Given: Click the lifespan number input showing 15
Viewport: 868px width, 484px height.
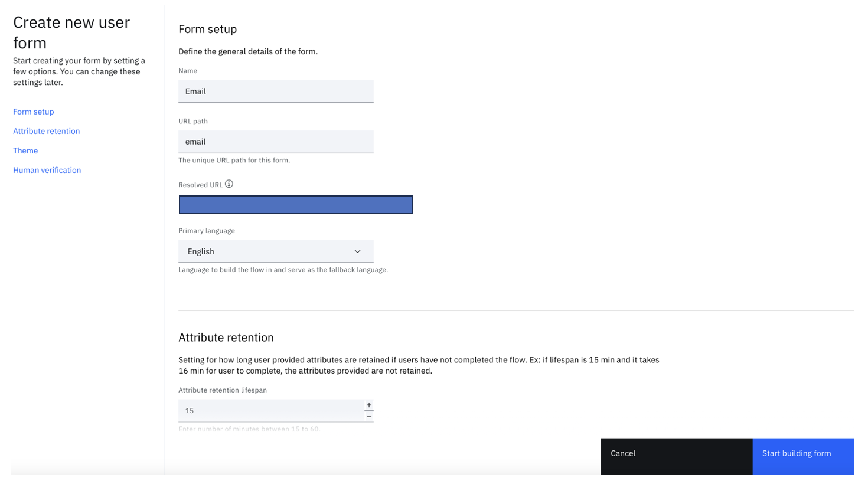Looking at the screenshot, I should (269, 411).
